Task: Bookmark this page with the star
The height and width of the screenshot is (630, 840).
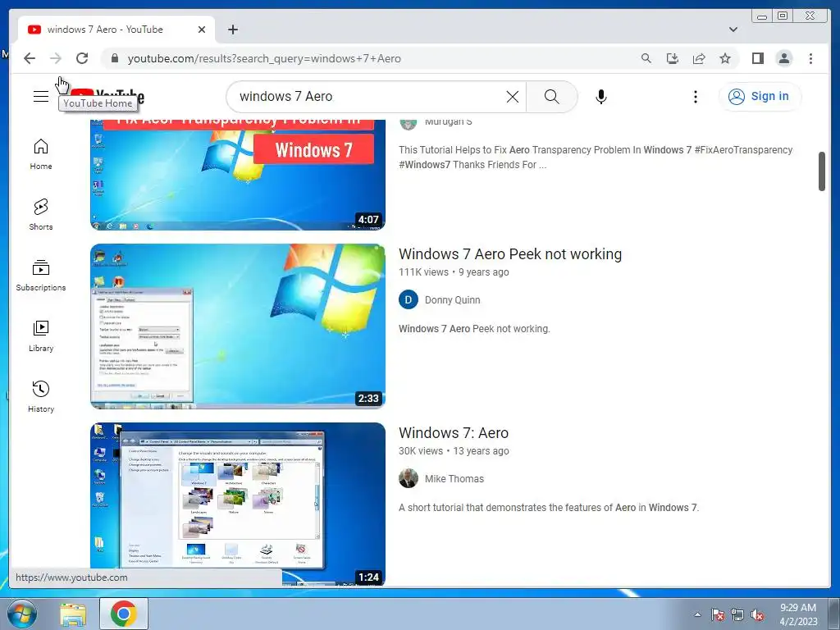Action: point(725,58)
